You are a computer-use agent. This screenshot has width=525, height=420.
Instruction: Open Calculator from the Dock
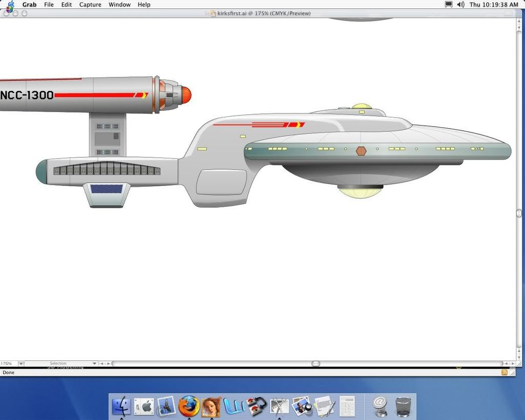tap(347, 406)
